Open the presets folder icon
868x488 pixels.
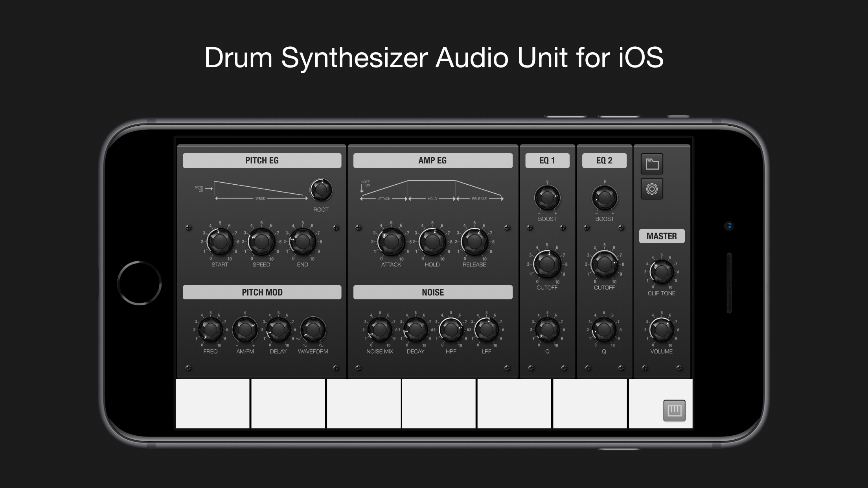click(652, 164)
